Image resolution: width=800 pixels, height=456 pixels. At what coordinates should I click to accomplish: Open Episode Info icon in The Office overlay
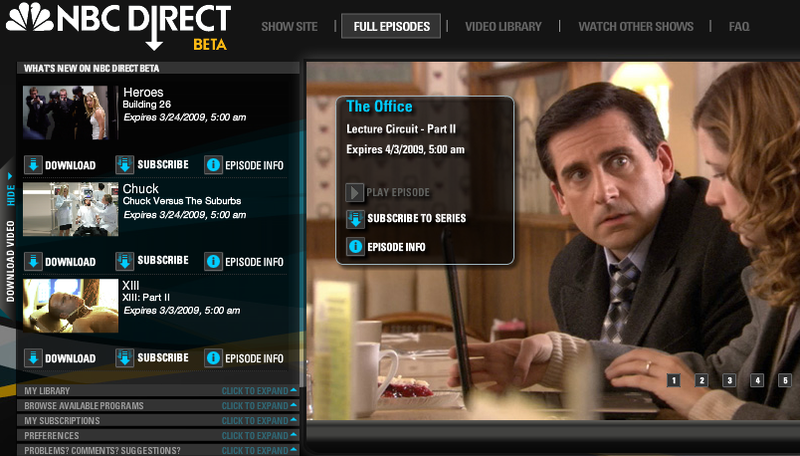[355, 247]
